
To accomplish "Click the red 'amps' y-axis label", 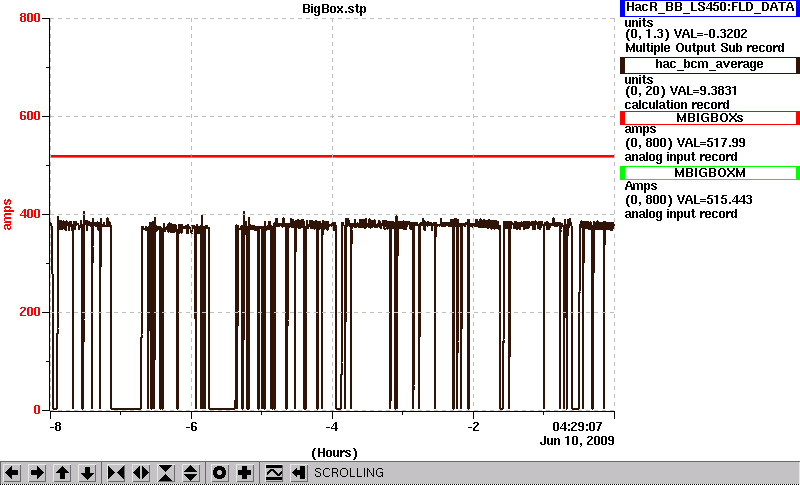I will point(8,215).
